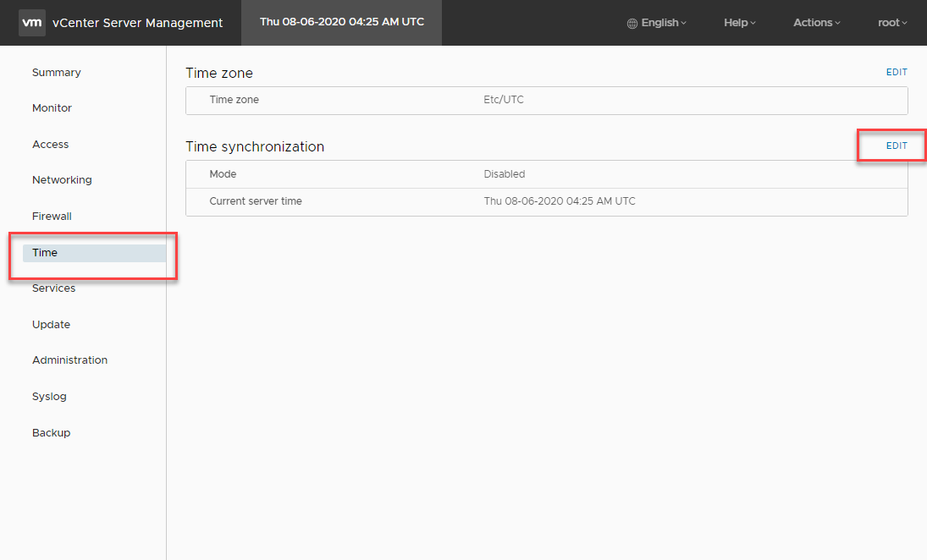Select the Firewall section
Image resolution: width=927 pixels, height=560 pixels.
coord(52,216)
